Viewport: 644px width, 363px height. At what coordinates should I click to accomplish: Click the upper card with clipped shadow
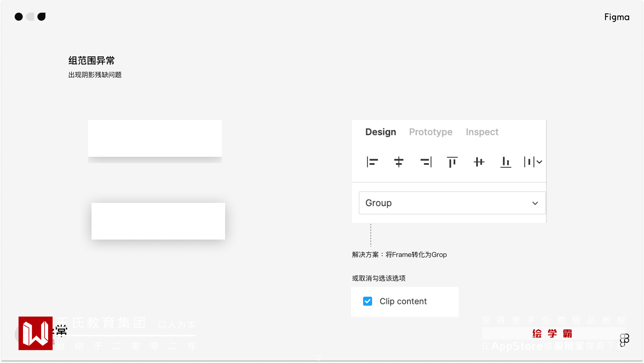click(155, 139)
